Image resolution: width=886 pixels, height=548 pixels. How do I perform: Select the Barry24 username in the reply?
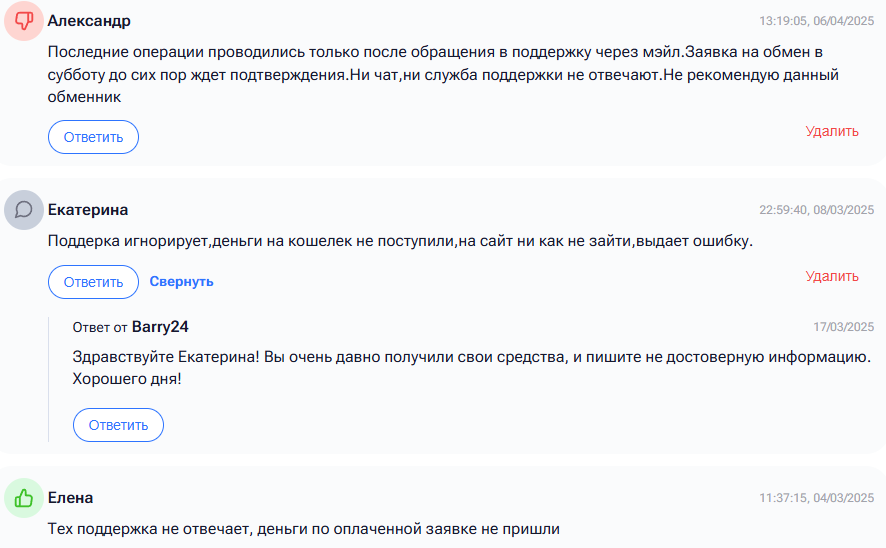pos(160,327)
